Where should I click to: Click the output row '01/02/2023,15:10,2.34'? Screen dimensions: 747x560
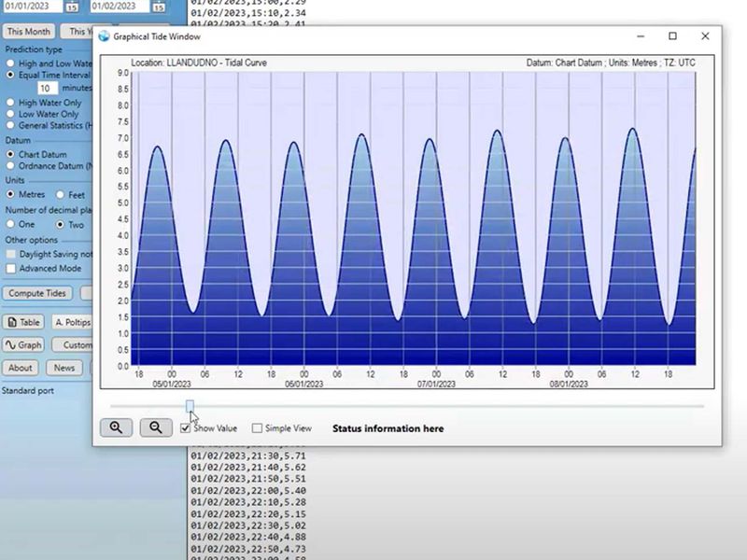tap(248, 13)
